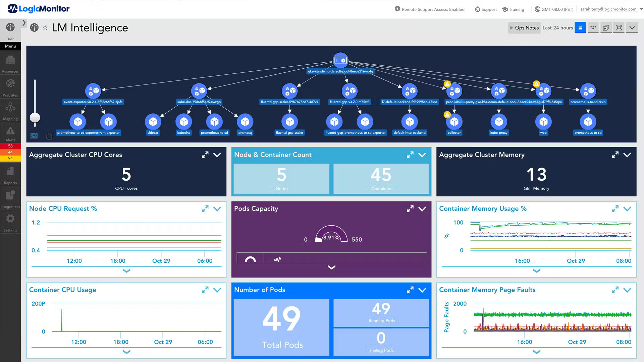The width and height of the screenshot is (644, 362).
Task: Click the calendar time range icon
Action: coord(580,28)
